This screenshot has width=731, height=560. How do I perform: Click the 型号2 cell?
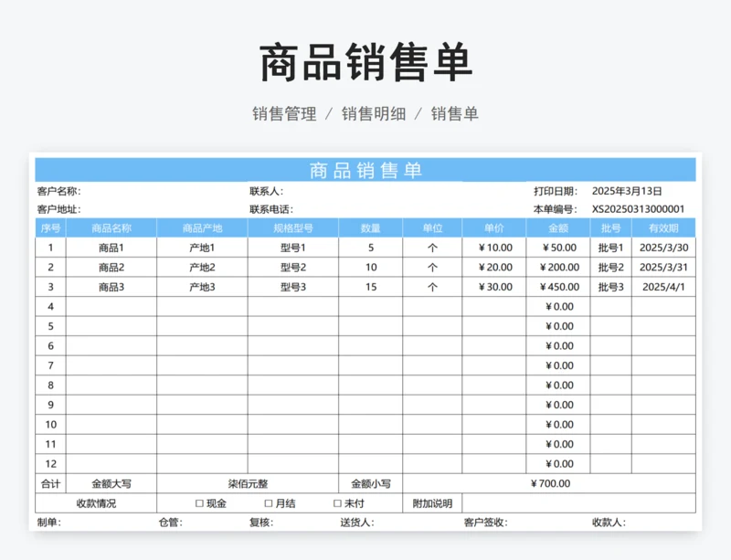[293, 267]
